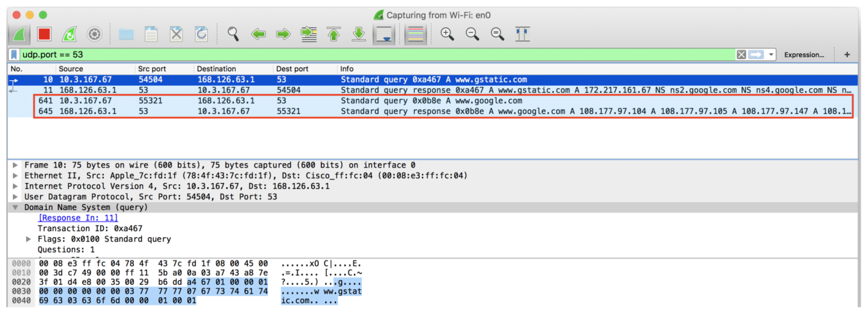Select Transaction ID: 0xa467 field

[x=90, y=229]
